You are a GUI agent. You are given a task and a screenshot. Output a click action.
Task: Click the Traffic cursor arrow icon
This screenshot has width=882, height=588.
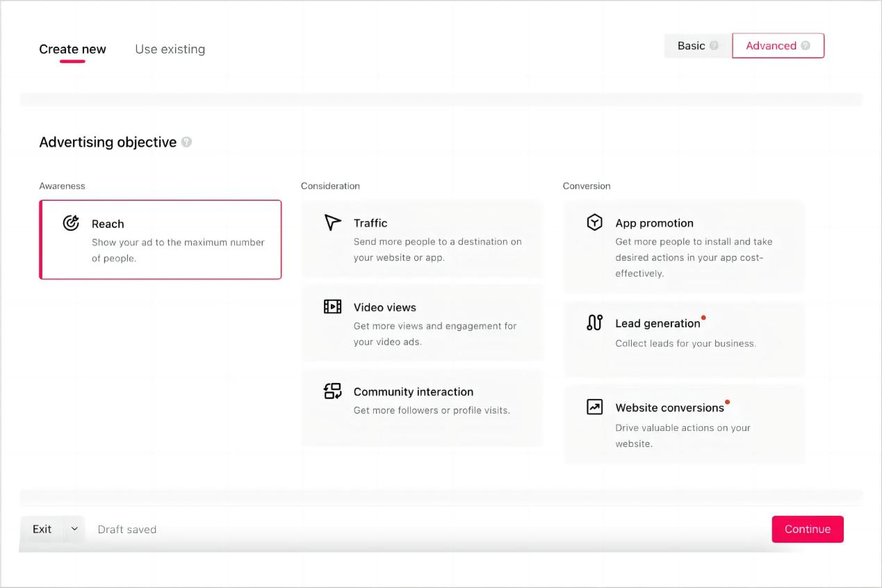[x=333, y=222]
